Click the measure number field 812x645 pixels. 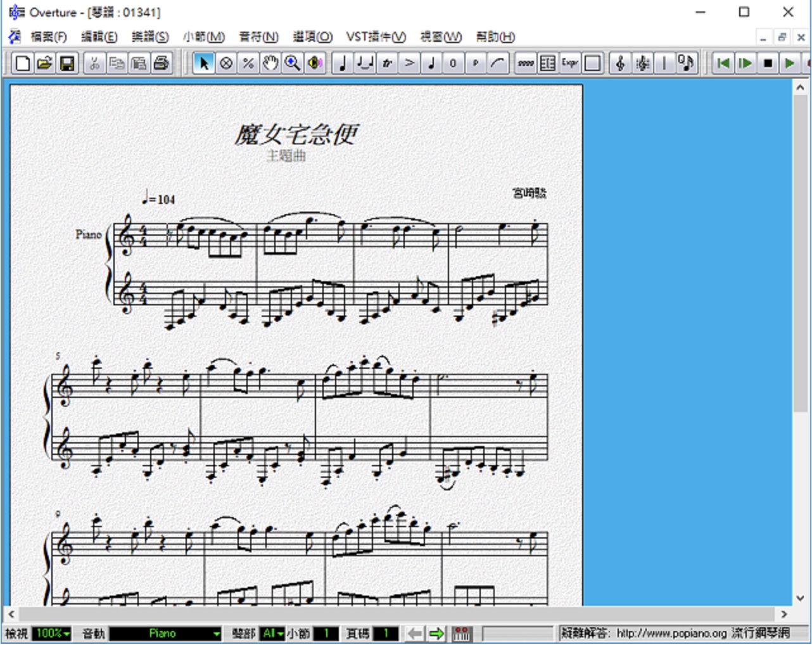[327, 633]
